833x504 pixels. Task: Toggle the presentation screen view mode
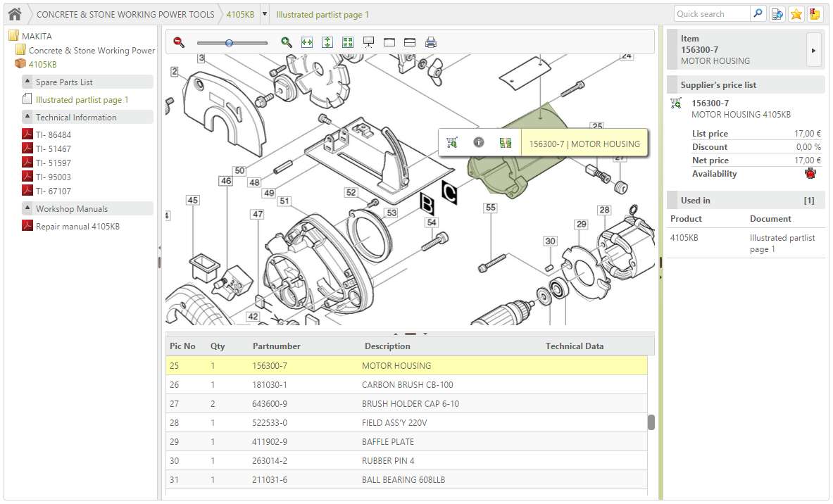[368, 42]
